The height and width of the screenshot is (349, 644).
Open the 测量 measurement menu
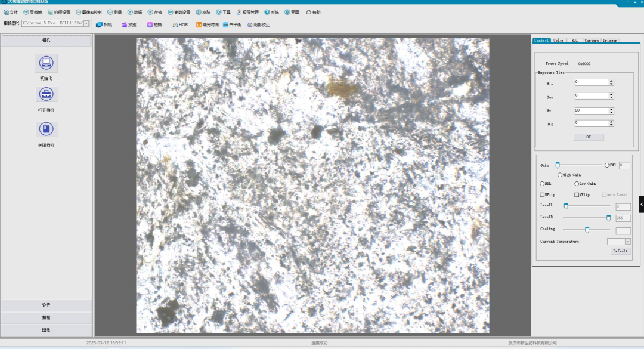pos(114,12)
